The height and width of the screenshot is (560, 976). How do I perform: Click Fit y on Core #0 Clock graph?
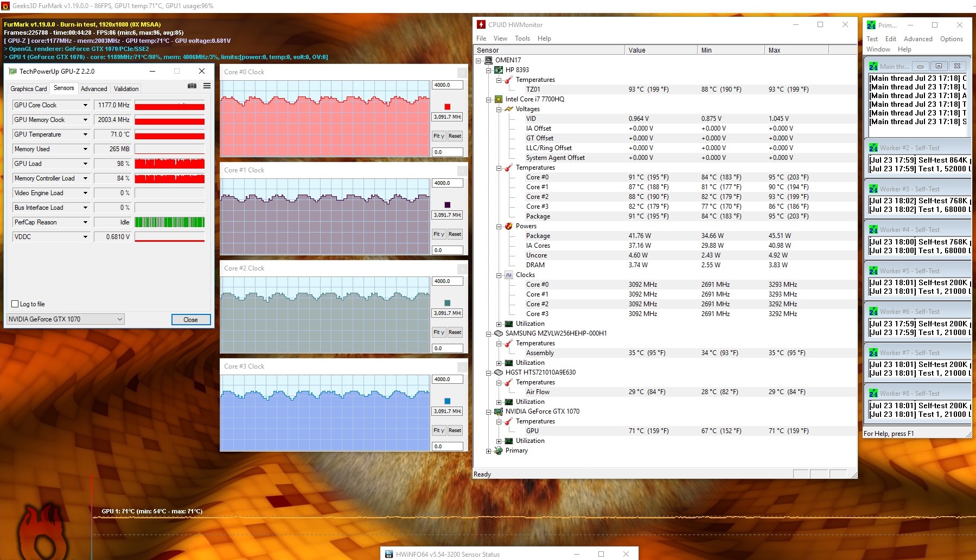pos(439,136)
